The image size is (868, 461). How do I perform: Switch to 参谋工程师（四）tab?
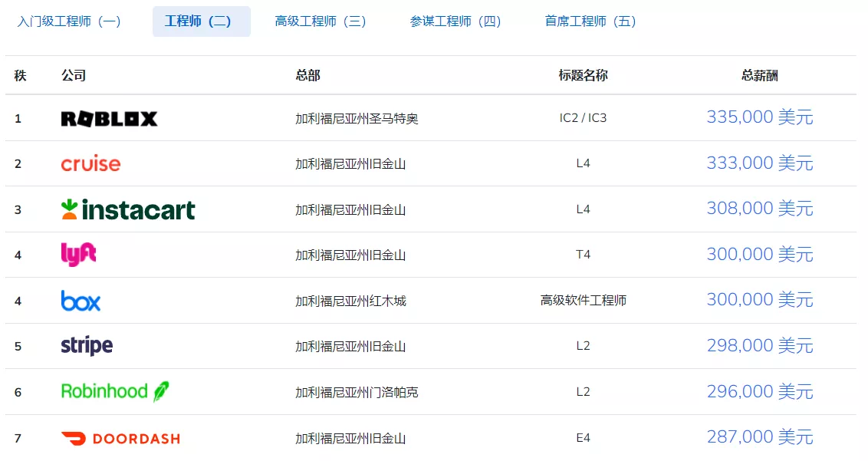point(455,21)
